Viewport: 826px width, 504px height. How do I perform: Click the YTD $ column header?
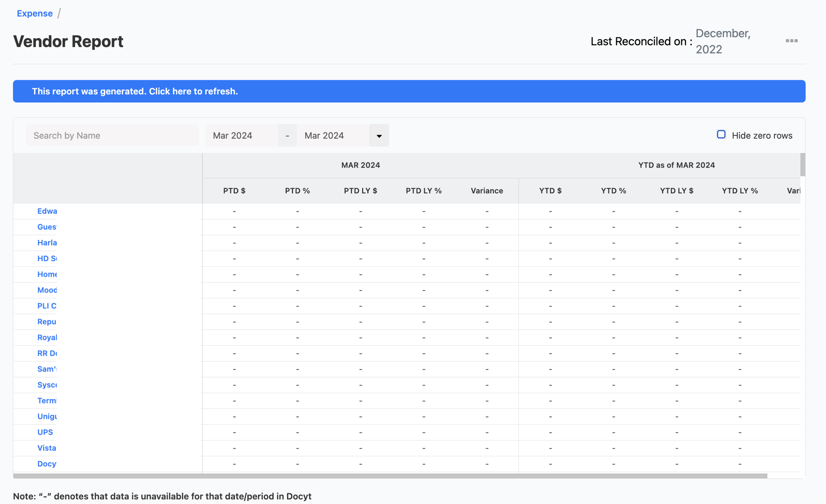(551, 191)
